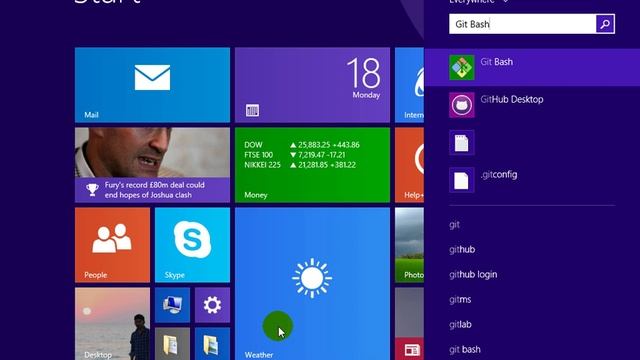This screenshot has height=360, width=640.
Task: Open the unnamed document search result
Action: point(532,142)
